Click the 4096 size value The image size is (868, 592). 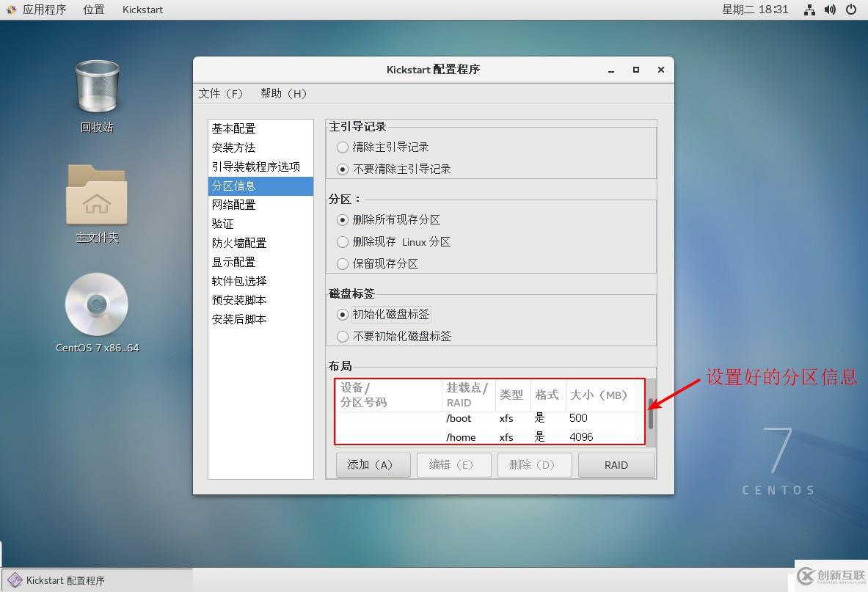click(x=581, y=437)
